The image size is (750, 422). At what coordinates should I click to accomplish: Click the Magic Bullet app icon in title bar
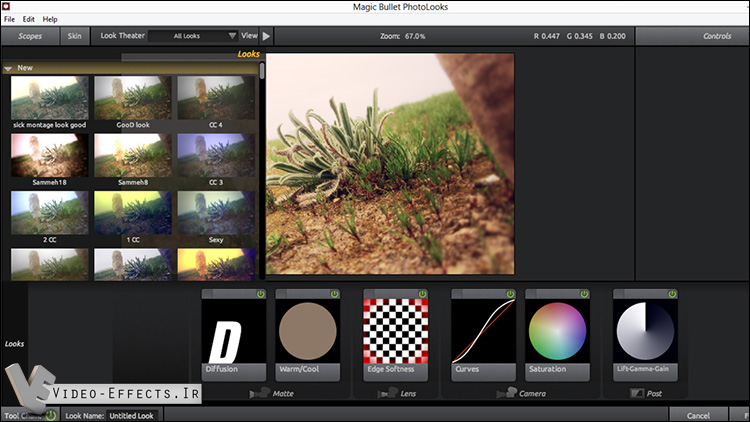[6, 6]
